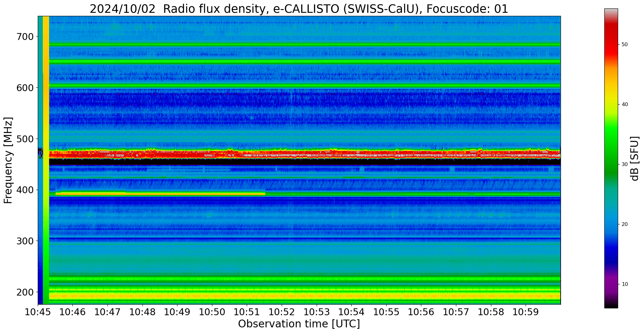Click the black band just below 460 MHz
644x333 pixels.
pyautogui.click(x=305, y=162)
